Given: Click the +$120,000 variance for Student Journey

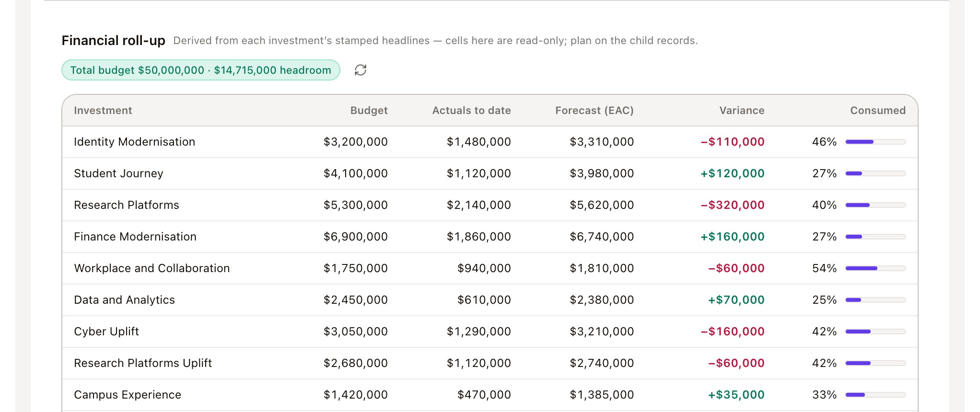Looking at the screenshot, I should pyautogui.click(x=733, y=173).
